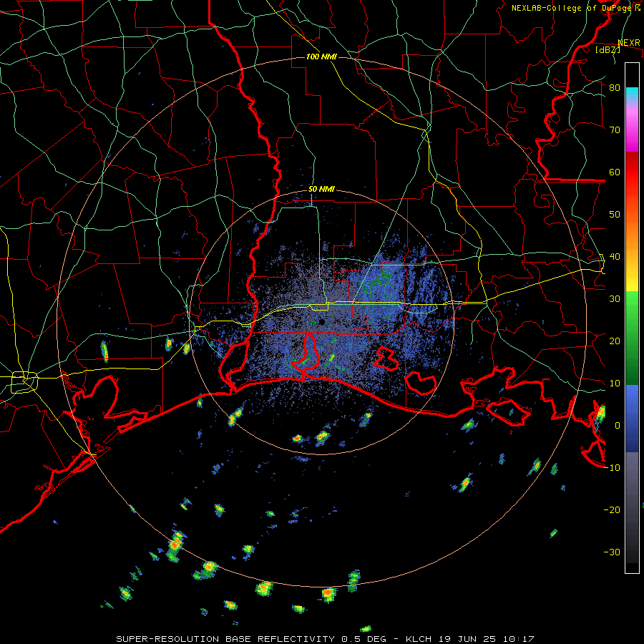Click the 30 value on the dBZ scale
Viewport: 644px width, 644px height.
click(x=615, y=299)
